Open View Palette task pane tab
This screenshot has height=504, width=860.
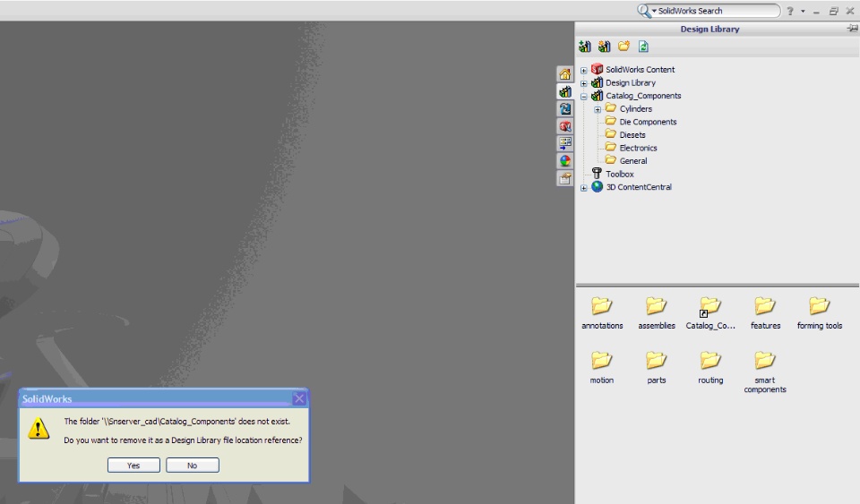[565, 143]
